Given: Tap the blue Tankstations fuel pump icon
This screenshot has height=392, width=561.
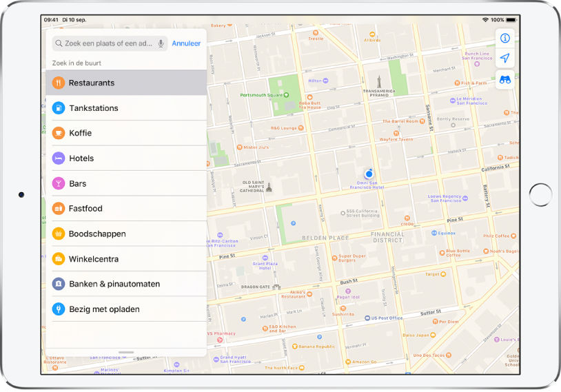Looking at the screenshot, I should (59, 108).
